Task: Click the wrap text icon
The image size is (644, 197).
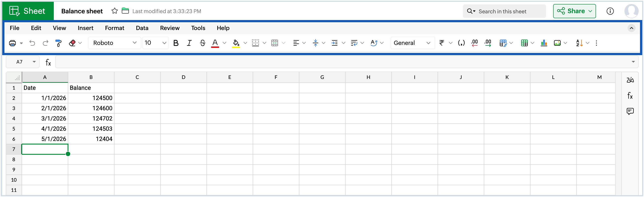Action: 354,43
